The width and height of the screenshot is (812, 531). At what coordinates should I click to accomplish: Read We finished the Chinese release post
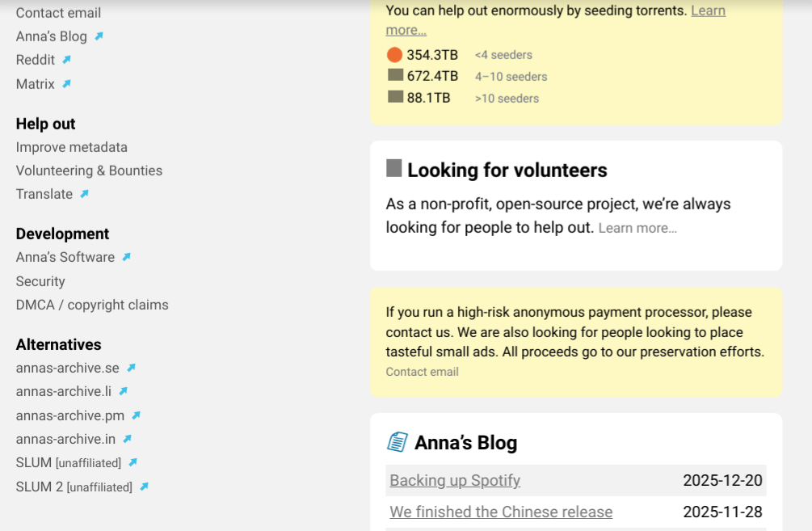[501, 512]
